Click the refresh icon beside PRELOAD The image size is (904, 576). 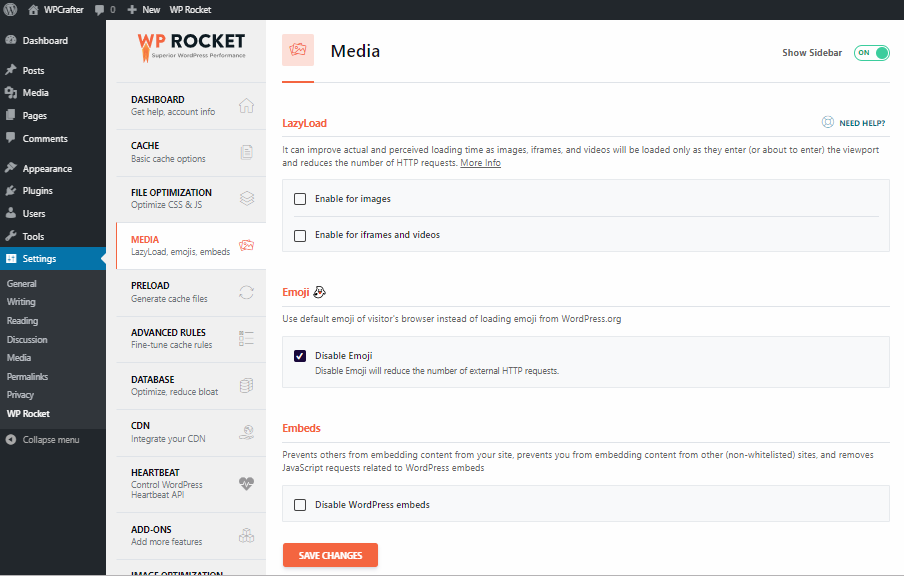pyautogui.click(x=246, y=292)
